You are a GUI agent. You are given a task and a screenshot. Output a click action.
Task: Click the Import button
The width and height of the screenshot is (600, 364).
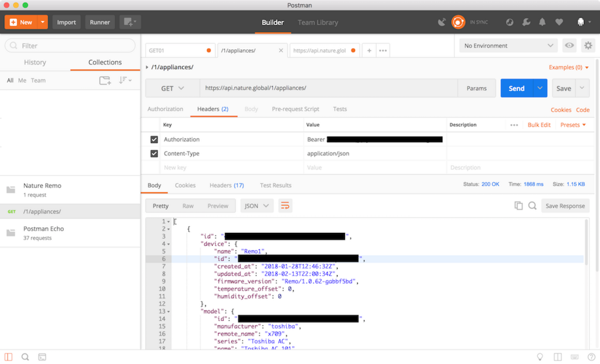pos(67,22)
